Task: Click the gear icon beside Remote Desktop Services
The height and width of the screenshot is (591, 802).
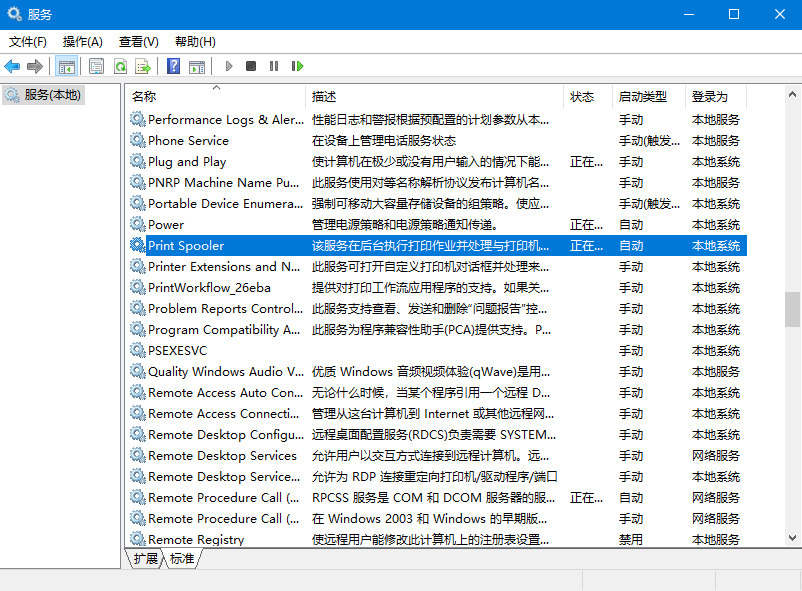Action: coord(138,455)
